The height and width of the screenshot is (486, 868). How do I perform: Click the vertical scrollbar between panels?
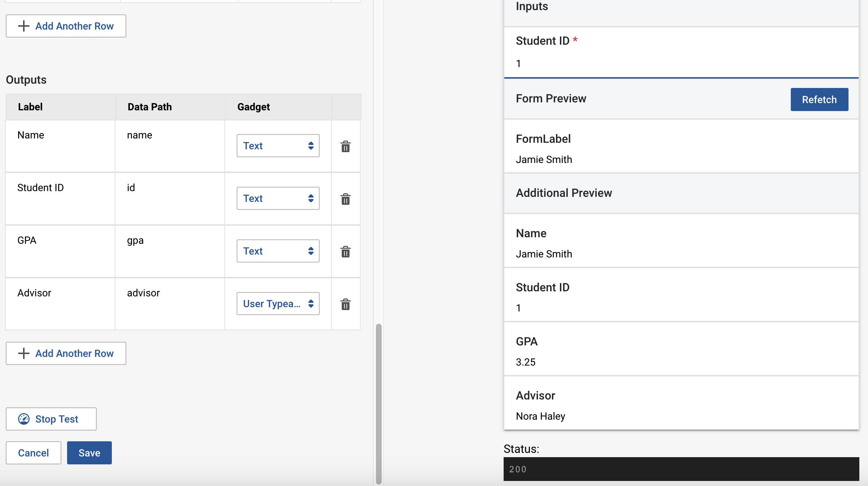coord(379,404)
